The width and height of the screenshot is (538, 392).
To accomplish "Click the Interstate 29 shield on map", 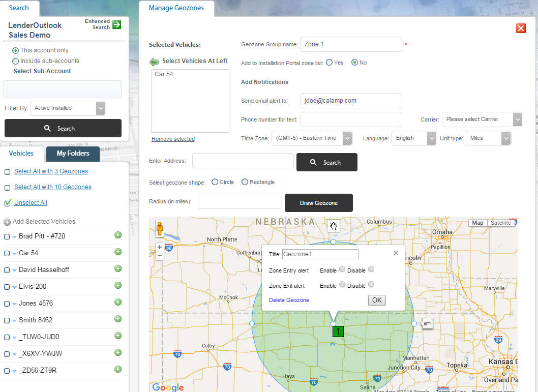I will 498,340.
